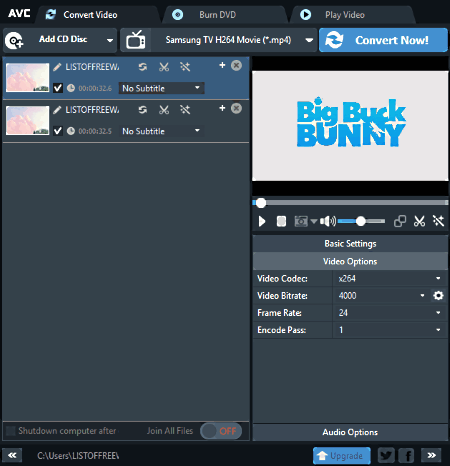Image resolution: width=450 pixels, height=466 pixels.
Task: Switch to the Play Video tab
Action: point(353,15)
